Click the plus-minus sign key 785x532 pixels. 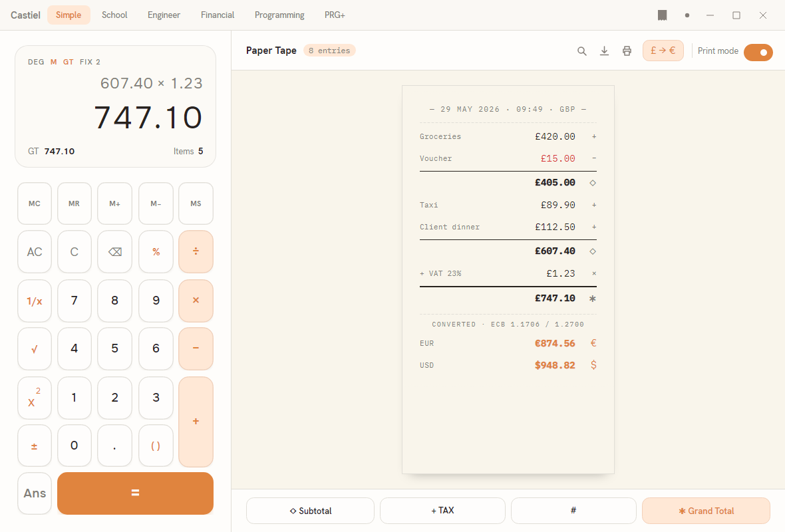click(x=35, y=446)
